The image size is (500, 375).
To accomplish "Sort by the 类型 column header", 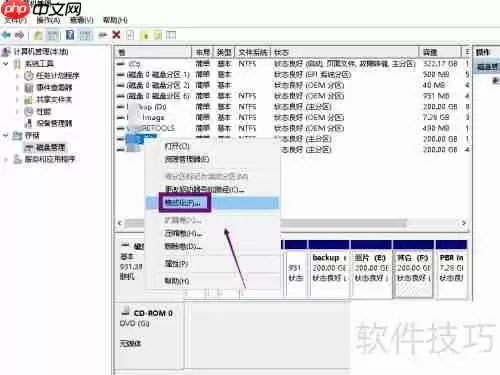I will pyautogui.click(x=224, y=52).
